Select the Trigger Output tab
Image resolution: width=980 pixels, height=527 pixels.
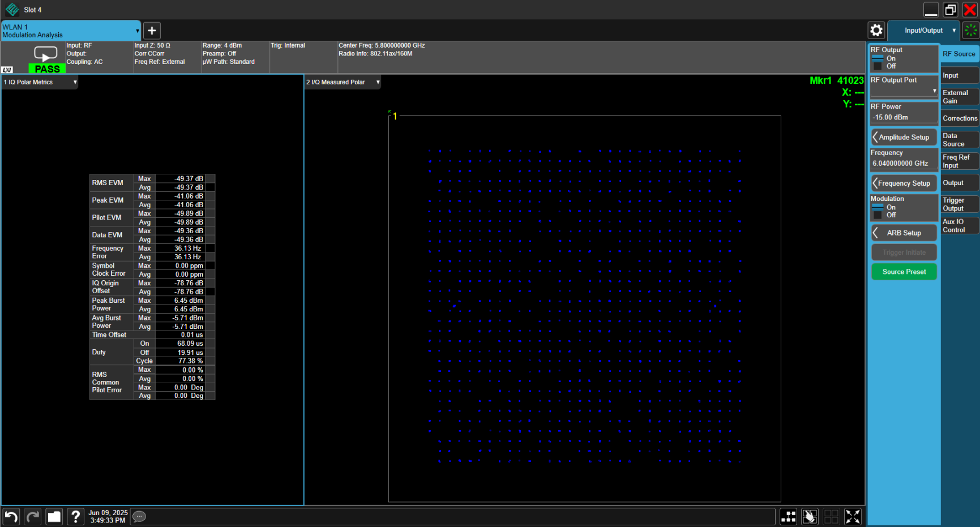point(960,204)
